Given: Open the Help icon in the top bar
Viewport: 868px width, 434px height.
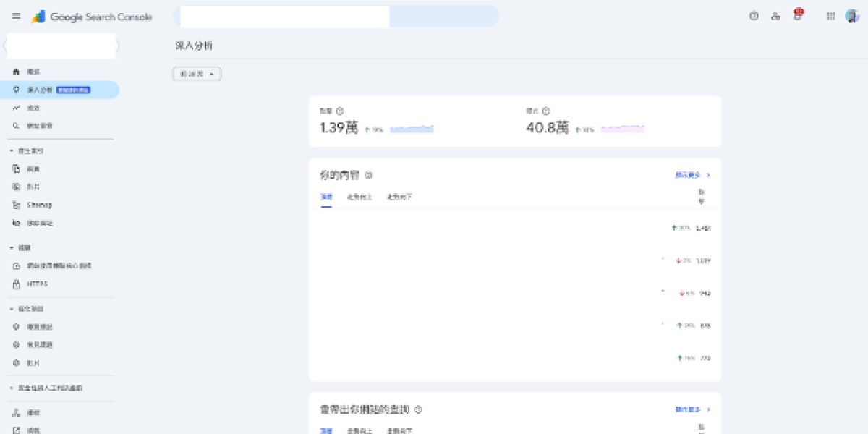Looking at the screenshot, I should click(753, 15).
